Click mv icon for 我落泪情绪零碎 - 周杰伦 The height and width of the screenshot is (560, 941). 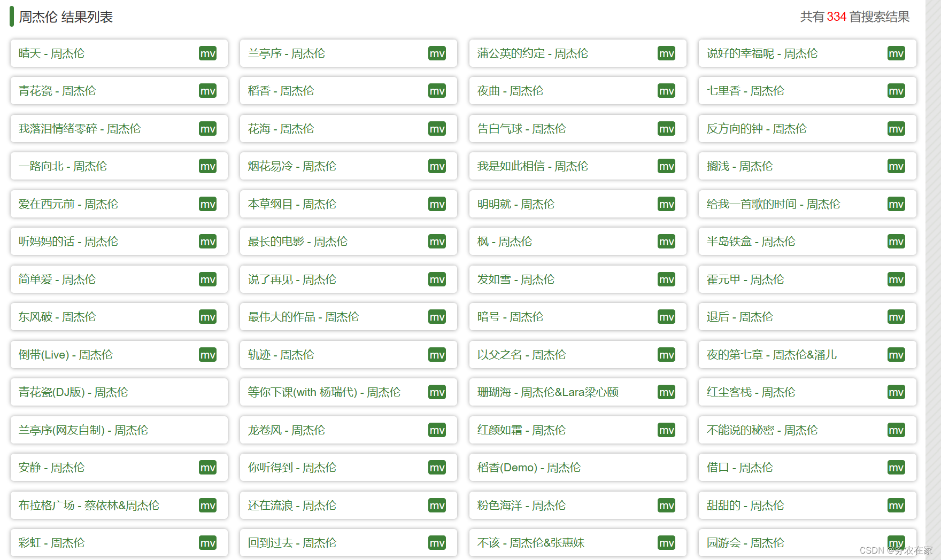coord(207,129)
